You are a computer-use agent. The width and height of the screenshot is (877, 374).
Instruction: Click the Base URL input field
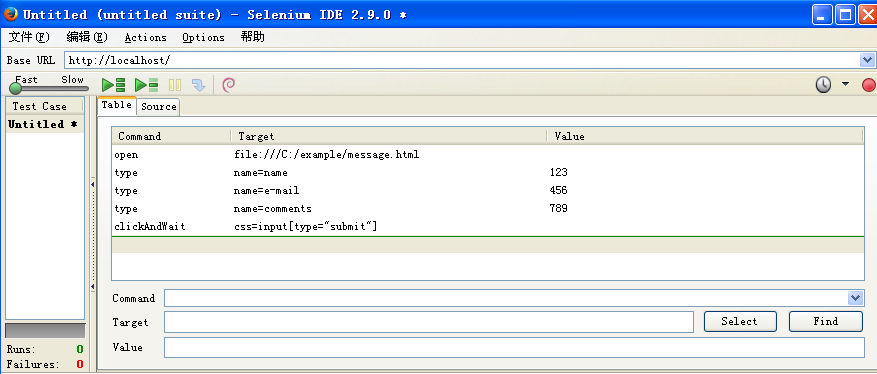pyautogui.click(x=462, y=60)
